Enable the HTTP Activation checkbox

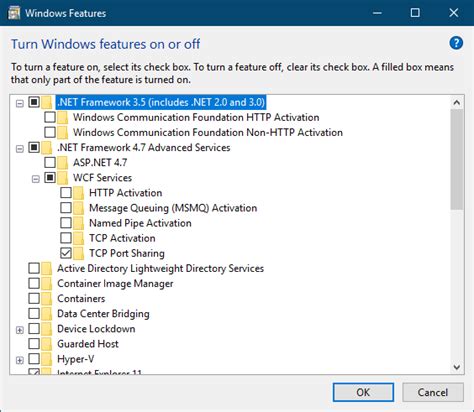coord(66,193)
